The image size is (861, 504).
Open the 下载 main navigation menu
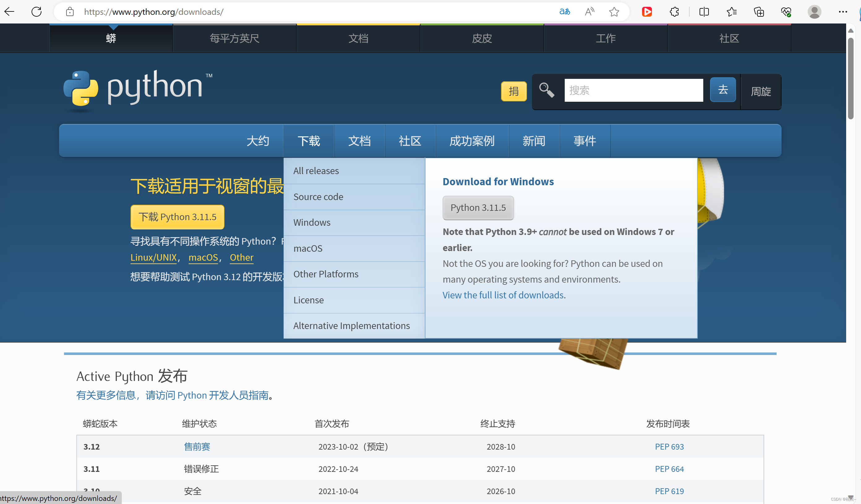point(309,141)
